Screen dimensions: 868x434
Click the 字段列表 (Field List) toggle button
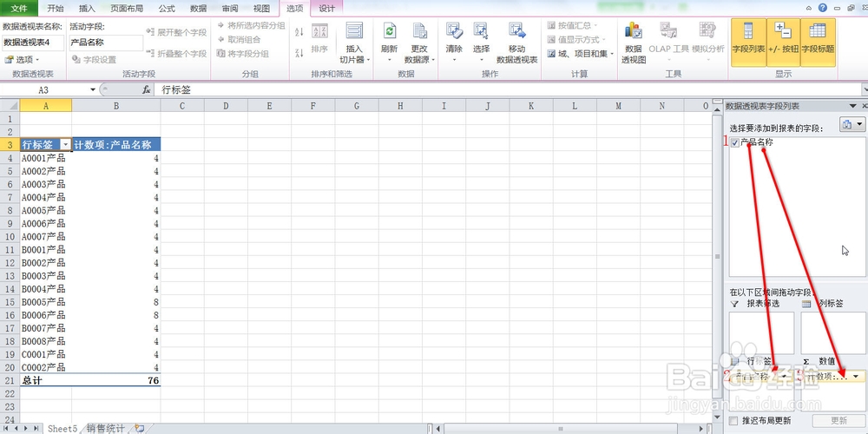coord(748,43)
